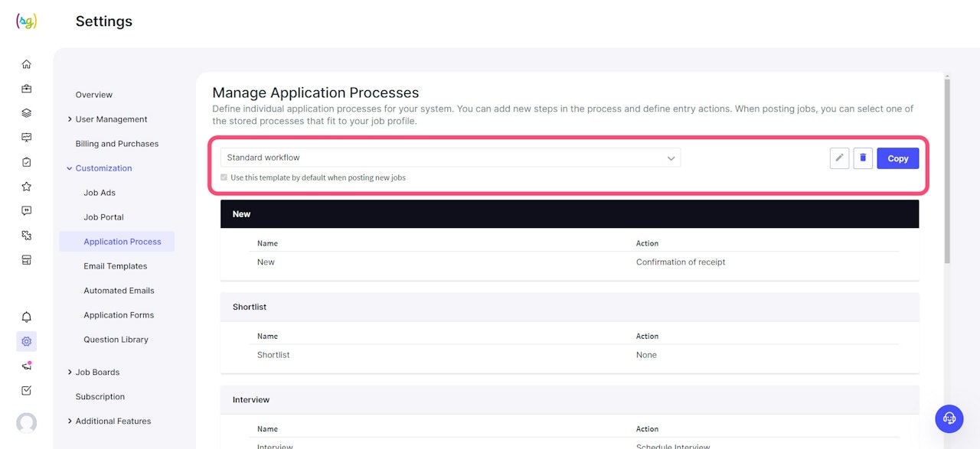Viewport: 980px width, 449px height.
Task: Toggle the default template checkbox
Action: click(224, 177)
